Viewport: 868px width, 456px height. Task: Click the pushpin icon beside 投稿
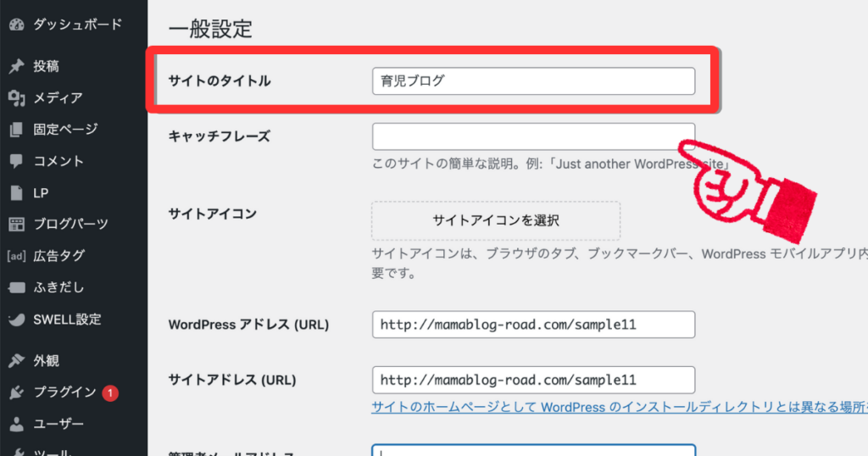[17, 66]
